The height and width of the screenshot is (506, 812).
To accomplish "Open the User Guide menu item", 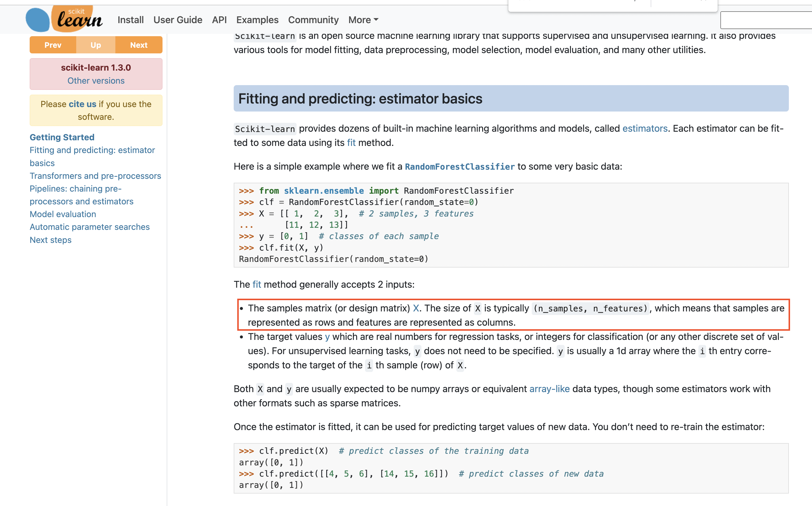I will tap(178, 20).
